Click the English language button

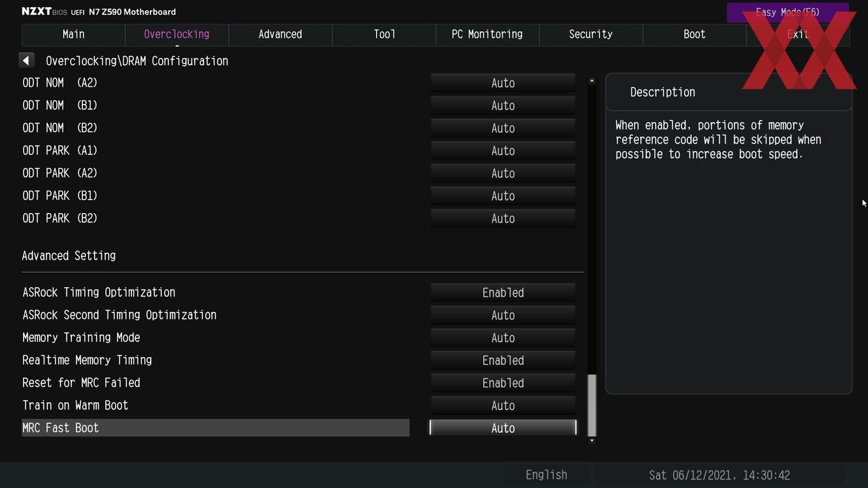pyautogui.click(x=546, y=475)
